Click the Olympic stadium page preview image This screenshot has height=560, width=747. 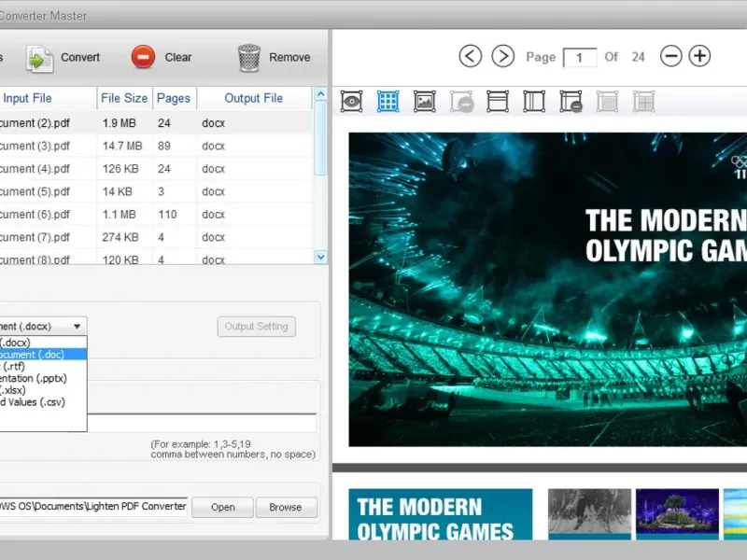click(548, 289)
